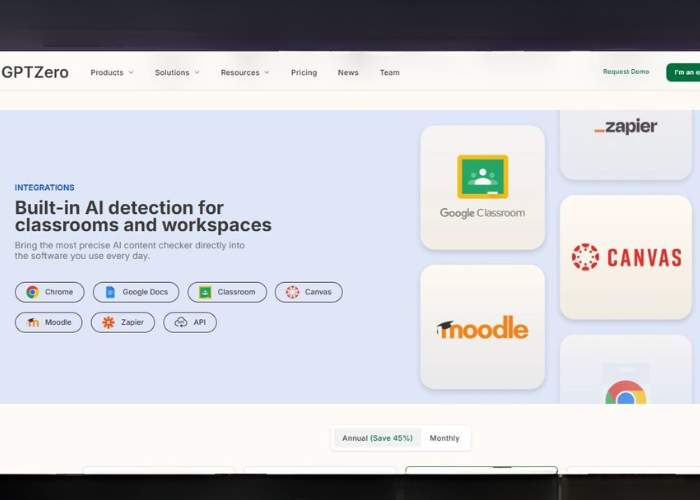Select the API integration label
This screenshot has width=700, height=500.
[200, 322]
